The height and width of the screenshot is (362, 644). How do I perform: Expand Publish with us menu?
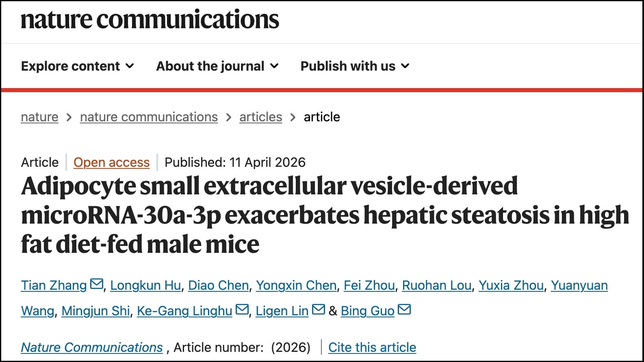(x=355, y=66)
